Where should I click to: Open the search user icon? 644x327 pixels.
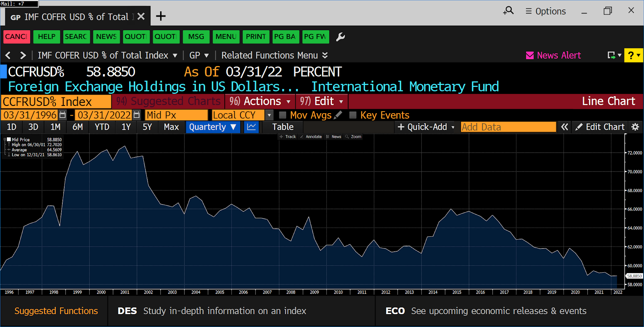click(508, 11)
